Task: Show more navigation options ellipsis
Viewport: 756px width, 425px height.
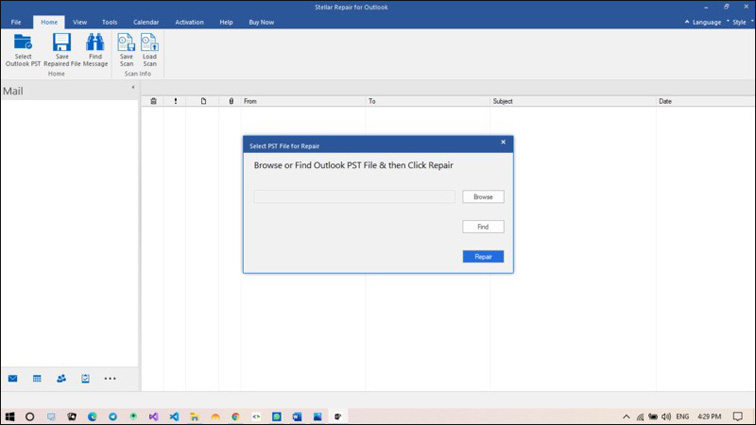Action: pos(110,379)
